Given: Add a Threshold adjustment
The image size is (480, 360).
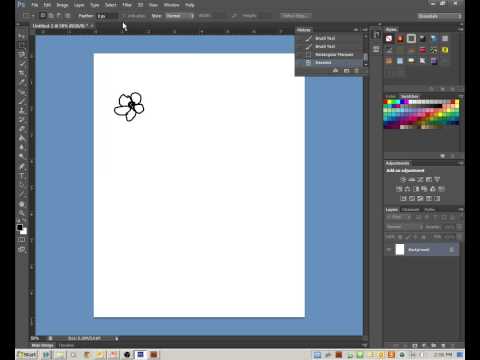Looking at the screenshot, I should (x=420, y=199).
